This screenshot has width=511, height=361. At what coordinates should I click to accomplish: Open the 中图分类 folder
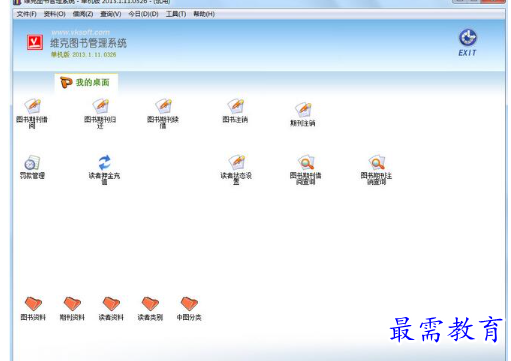pos(189,309)
